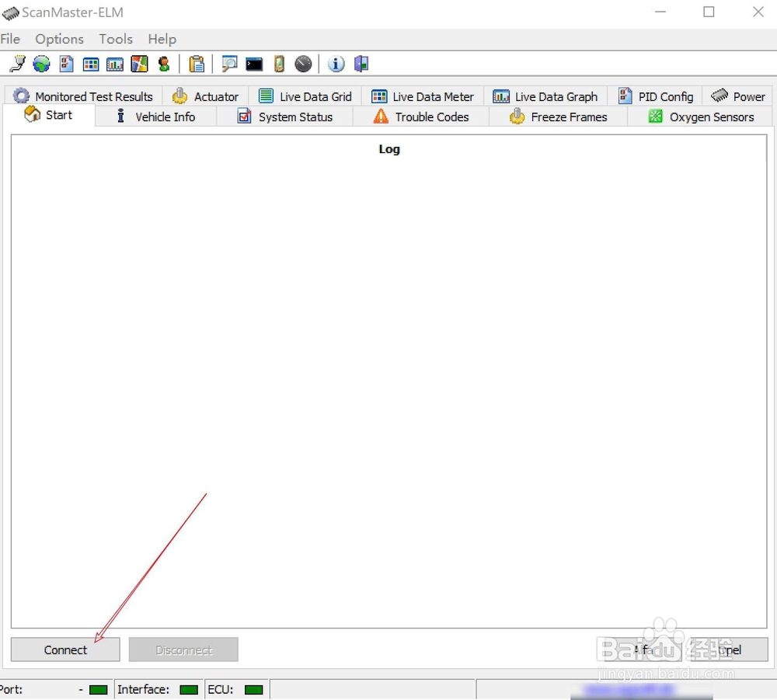Click the Port status indicator

[99, 690]
